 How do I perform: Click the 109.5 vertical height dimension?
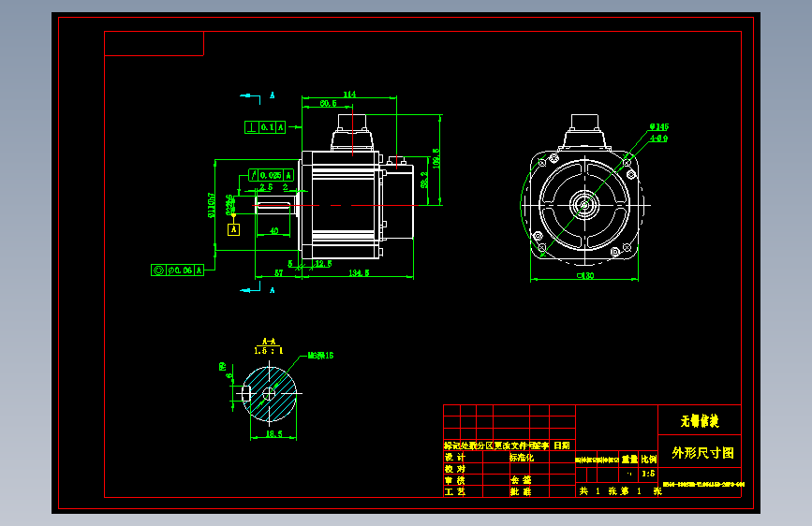pos(436,158)
